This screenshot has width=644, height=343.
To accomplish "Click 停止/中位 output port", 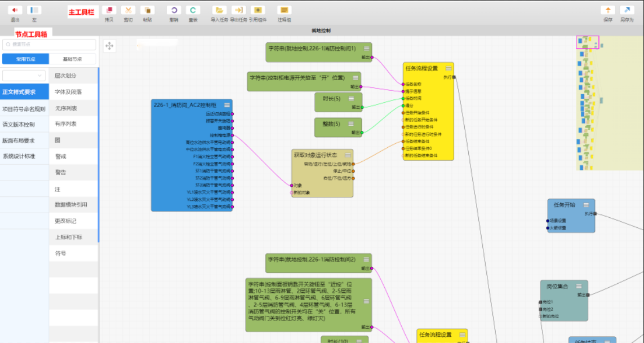I will click(353, 171).
